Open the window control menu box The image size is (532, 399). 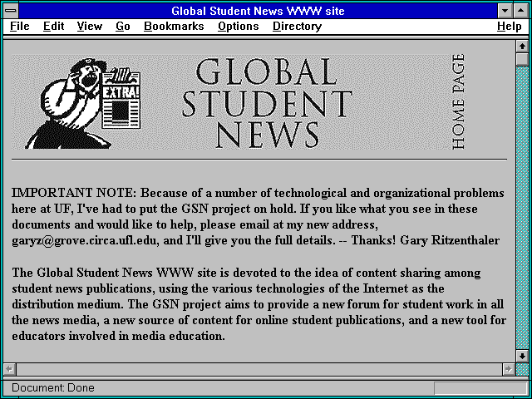11,11
